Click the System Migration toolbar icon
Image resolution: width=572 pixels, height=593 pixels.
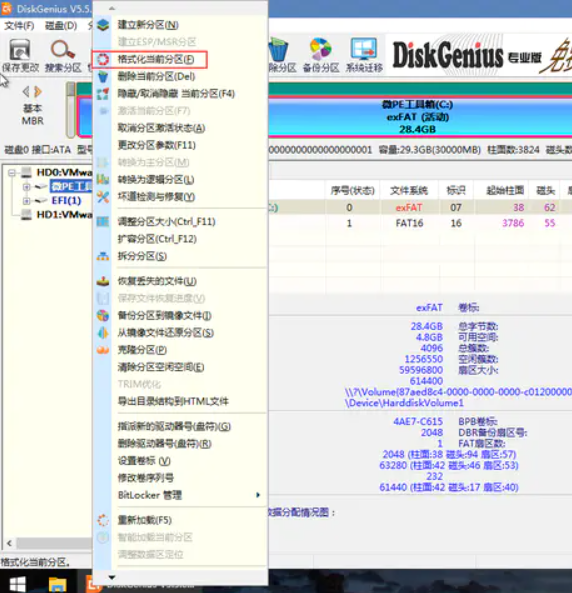point(364,49)
